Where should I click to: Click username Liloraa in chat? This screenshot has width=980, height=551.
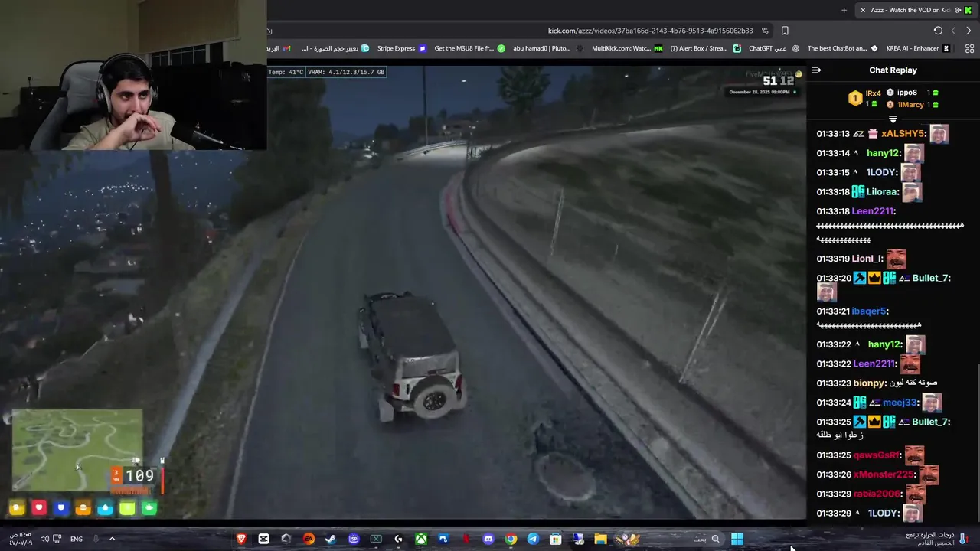(x=881, y=192)
